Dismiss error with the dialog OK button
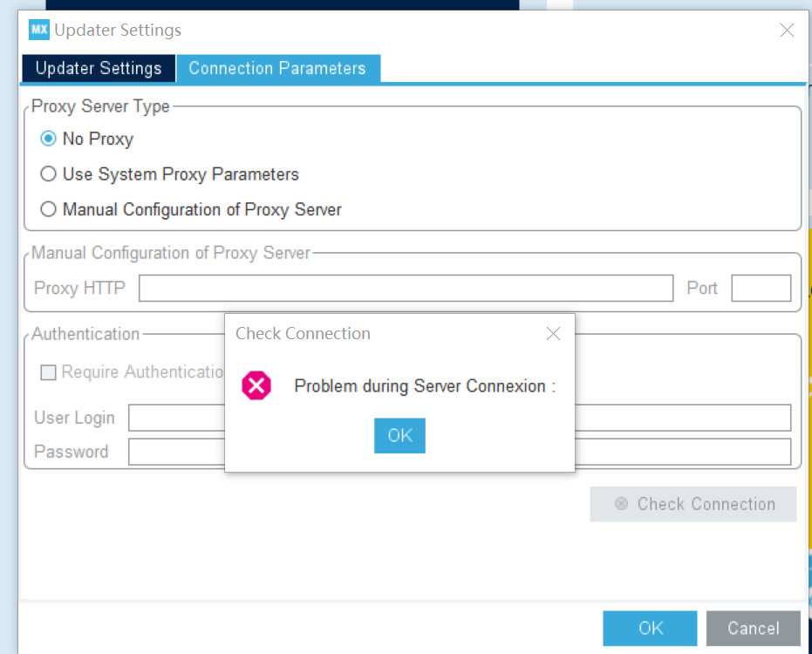Image resolution: width=812 pixels, height=654 pixels. tap(399, 435)
